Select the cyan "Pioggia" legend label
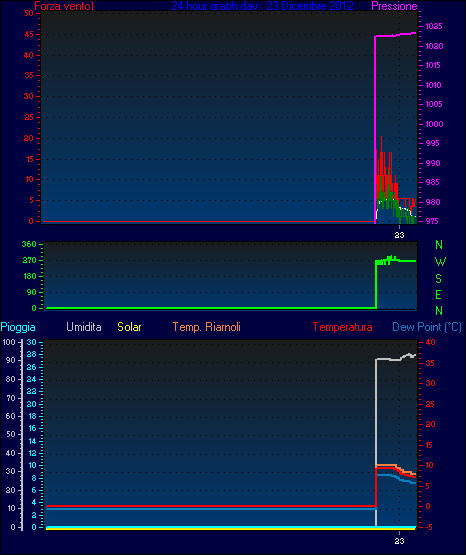 pos(18,327)
